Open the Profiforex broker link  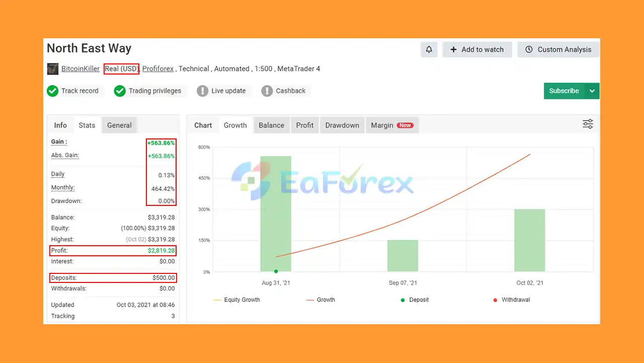click(158, 69)
